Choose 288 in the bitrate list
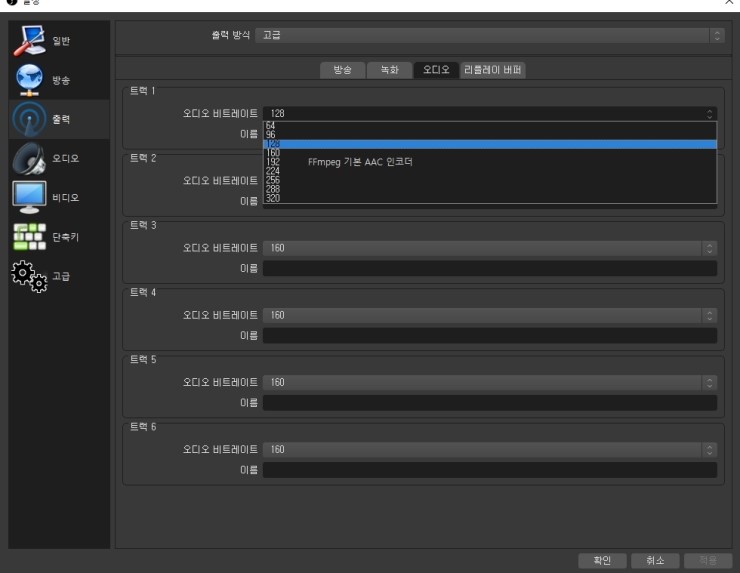The image size is (740, 573). [x=490, y=189]
